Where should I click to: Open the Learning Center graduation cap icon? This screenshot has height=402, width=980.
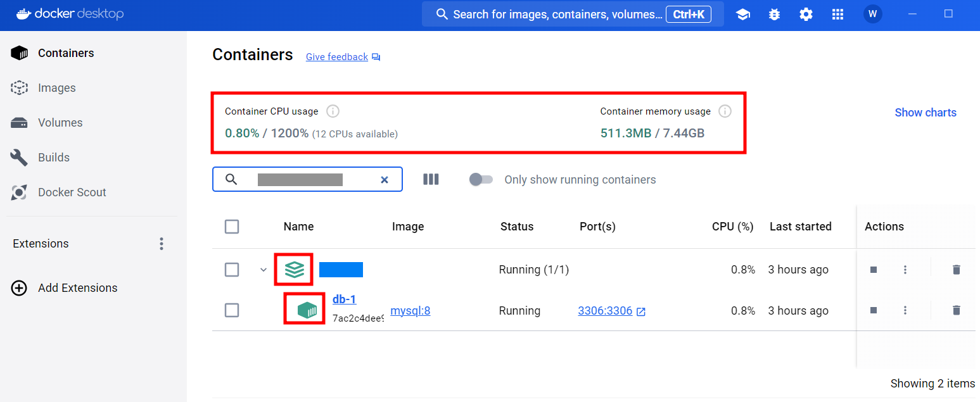coord(743,14)
